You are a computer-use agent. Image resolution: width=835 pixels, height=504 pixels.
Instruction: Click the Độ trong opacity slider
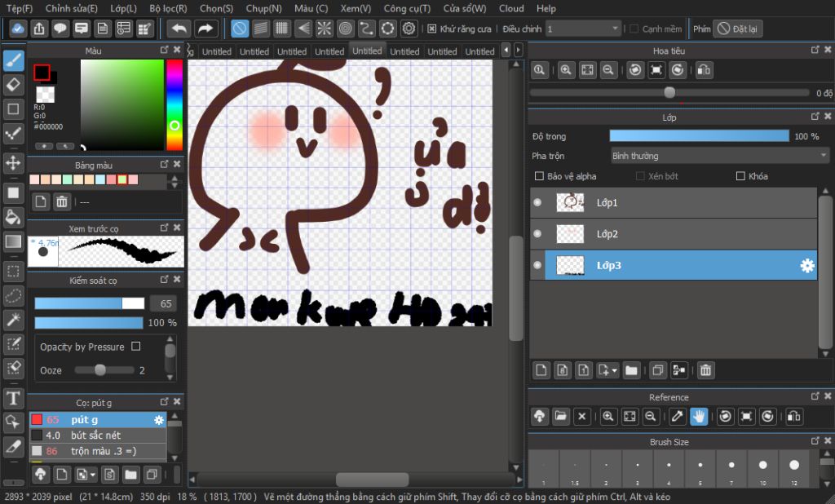[x=699, y=136]
